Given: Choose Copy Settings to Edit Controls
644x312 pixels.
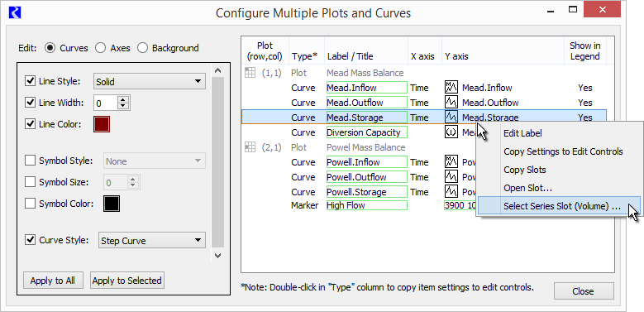Looking at the screenshot, I should click(x=563, y=151).
